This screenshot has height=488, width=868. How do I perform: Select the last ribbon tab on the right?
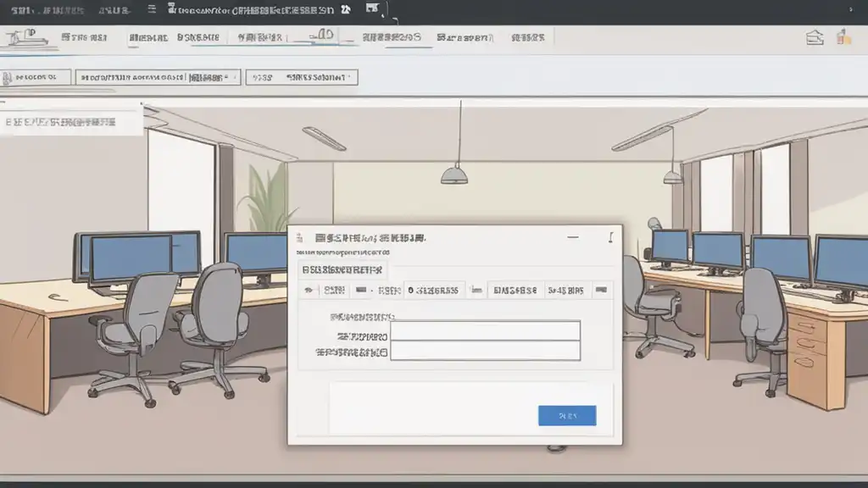tap(528, 37)
